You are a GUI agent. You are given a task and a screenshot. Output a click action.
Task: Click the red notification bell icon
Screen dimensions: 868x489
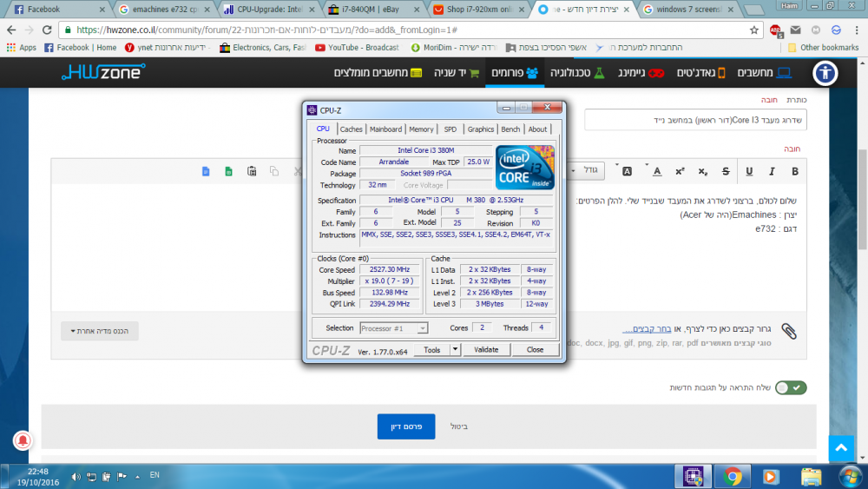point(23,440)
